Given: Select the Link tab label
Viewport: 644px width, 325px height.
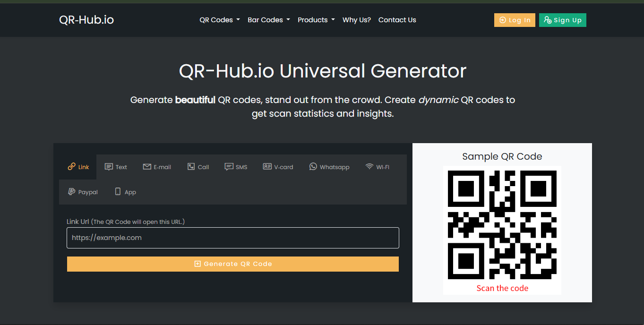Looking at the screenshot, I should [x=84, y=167].
